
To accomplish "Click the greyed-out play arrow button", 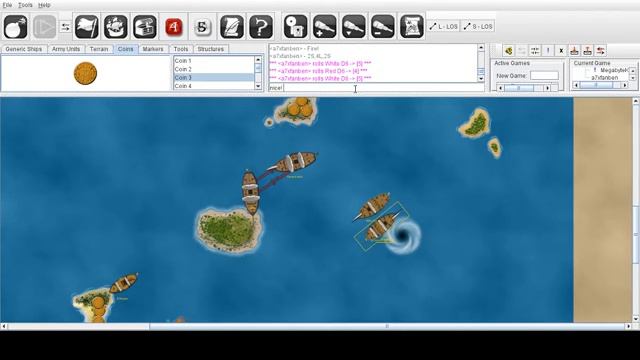I will click(x=44, y=27).
